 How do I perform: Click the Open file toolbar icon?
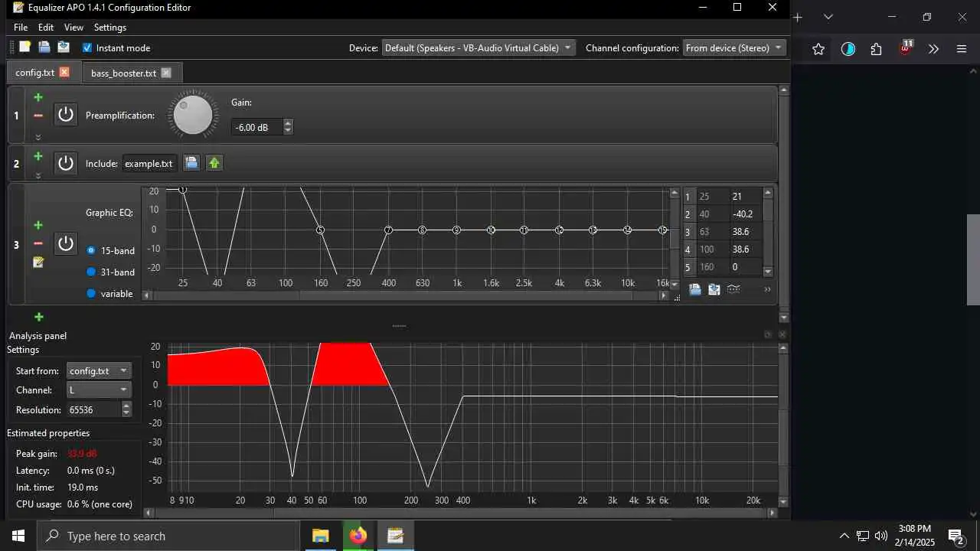(x=44, y=47)
